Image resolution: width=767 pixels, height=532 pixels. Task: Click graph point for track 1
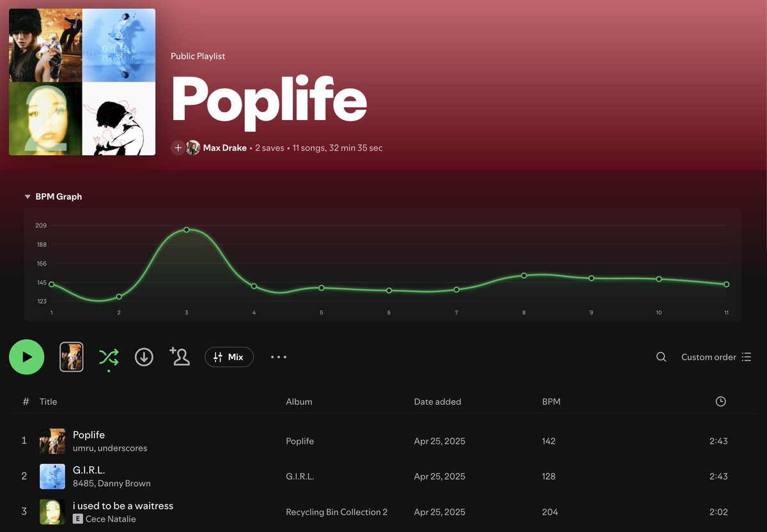51,284
